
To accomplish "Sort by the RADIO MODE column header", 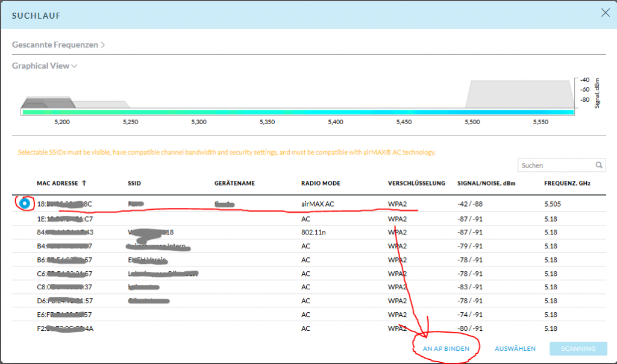I will (321, 183).
